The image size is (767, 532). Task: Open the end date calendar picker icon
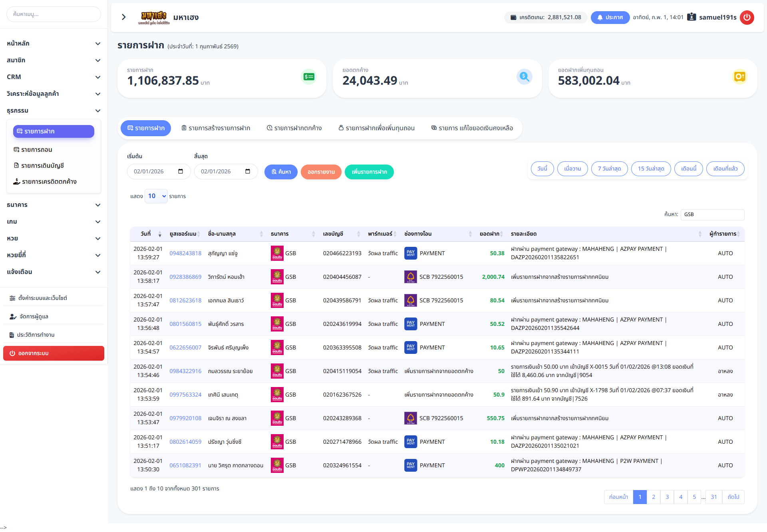[248, 171]
